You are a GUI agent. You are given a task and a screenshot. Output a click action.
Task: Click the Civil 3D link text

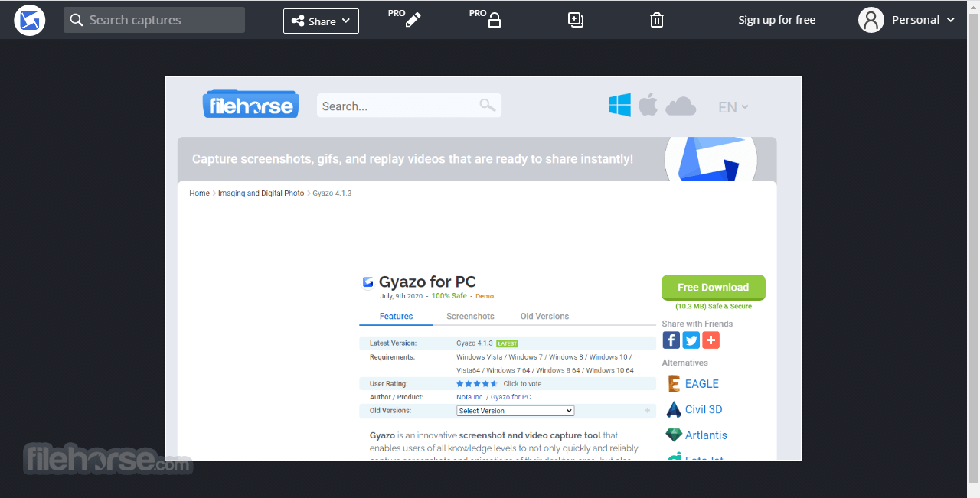coord(704,409)
